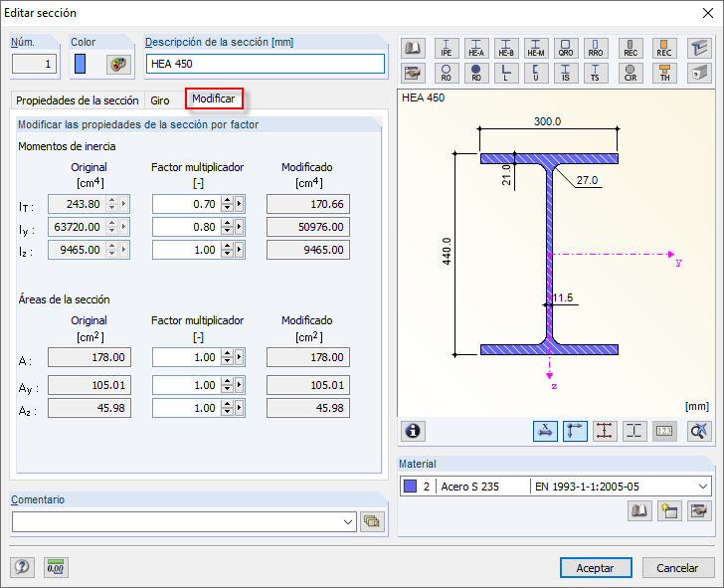Image resolution: width=724 pixels, height=588 pixels.
Task: Select the IPE section type icon
Action: coord(447,48)
